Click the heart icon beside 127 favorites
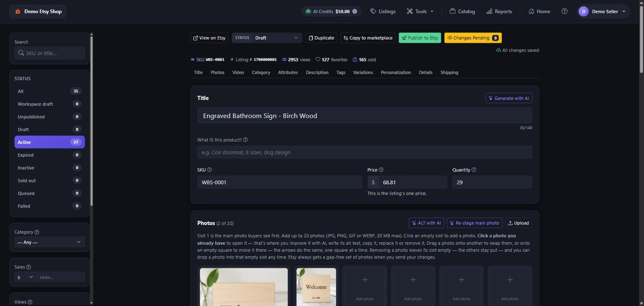Viewport: 644px width, 306px height. click(x=318, y=60)
